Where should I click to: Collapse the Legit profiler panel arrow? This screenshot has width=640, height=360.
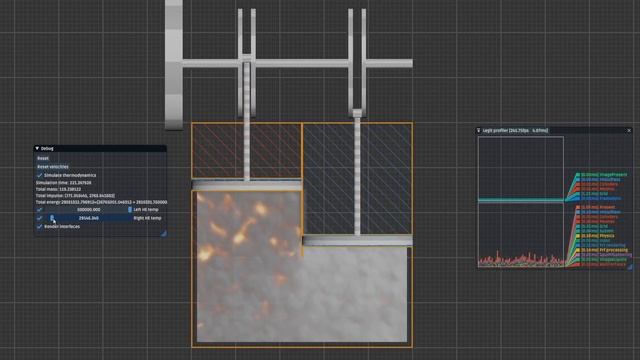click(478, 131)
